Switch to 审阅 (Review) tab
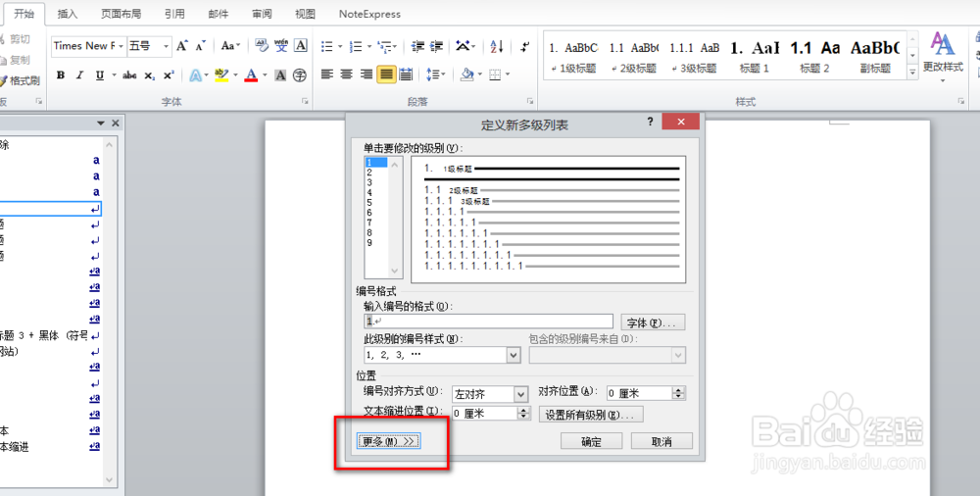Screen dimensions: 980x496 (262, 14)
